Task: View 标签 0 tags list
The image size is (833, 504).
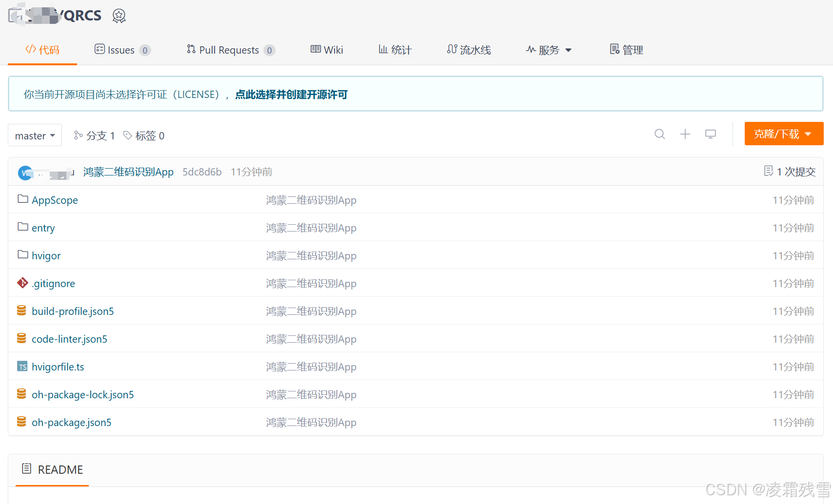Action: tap(150, 136)
